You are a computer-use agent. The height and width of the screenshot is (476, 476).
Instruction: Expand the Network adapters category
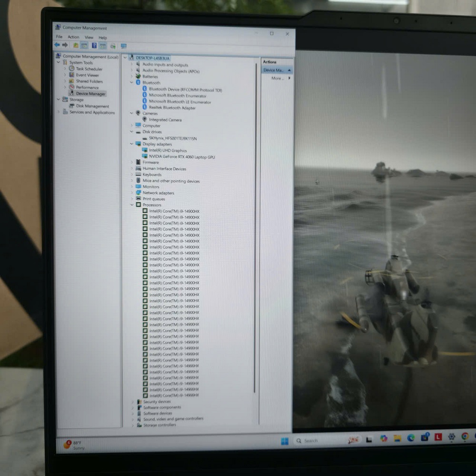tap(132, 193)
